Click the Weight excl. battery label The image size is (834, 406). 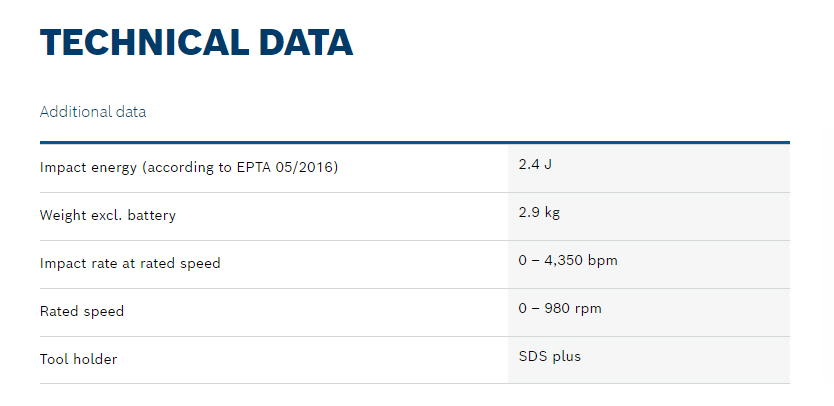108,215
